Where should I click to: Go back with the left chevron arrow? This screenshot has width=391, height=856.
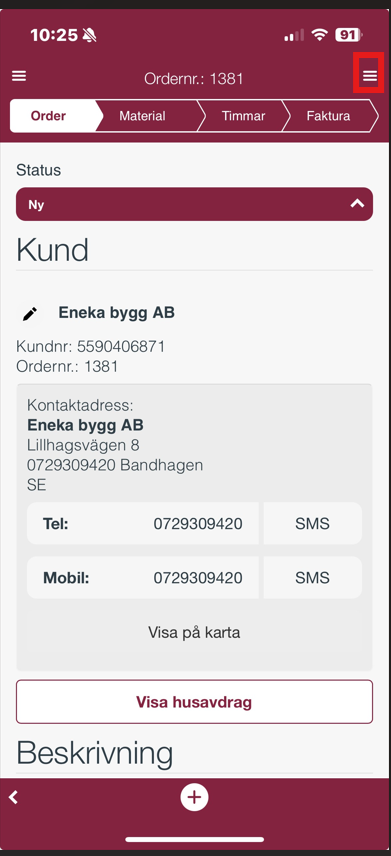tap(14, 798)
